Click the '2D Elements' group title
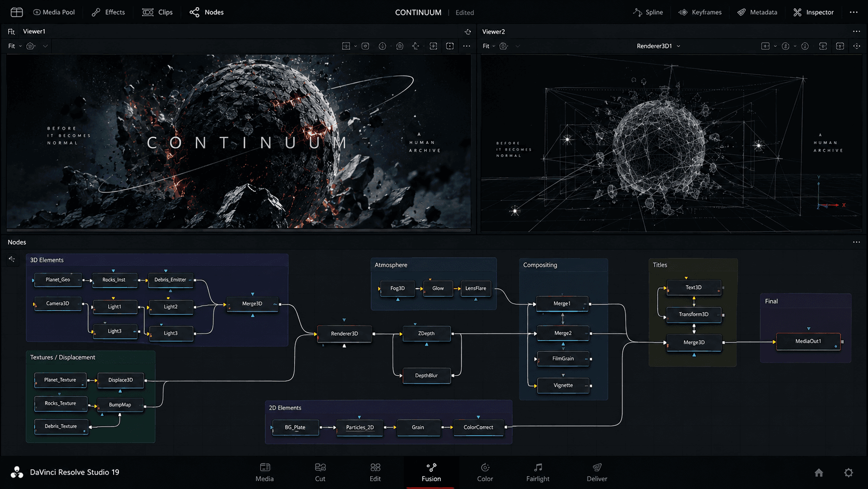868x489 pixels. [x=285, y=408]
